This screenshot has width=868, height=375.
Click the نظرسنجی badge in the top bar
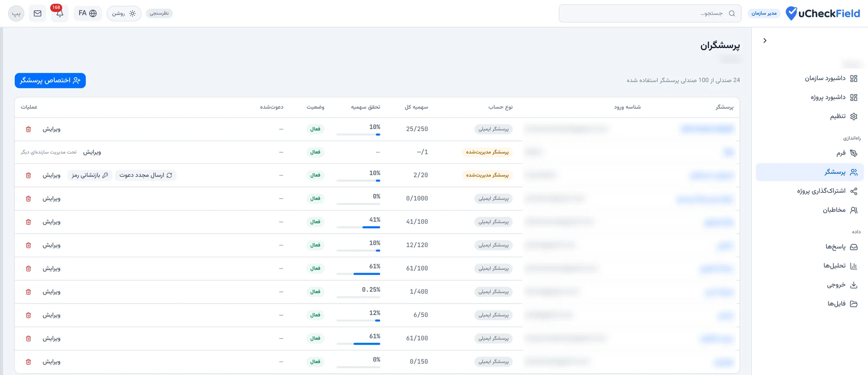[159, 13]
